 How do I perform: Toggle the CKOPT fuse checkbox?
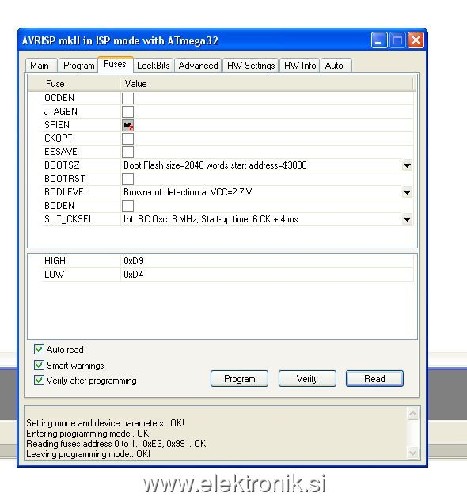[128, 138]
